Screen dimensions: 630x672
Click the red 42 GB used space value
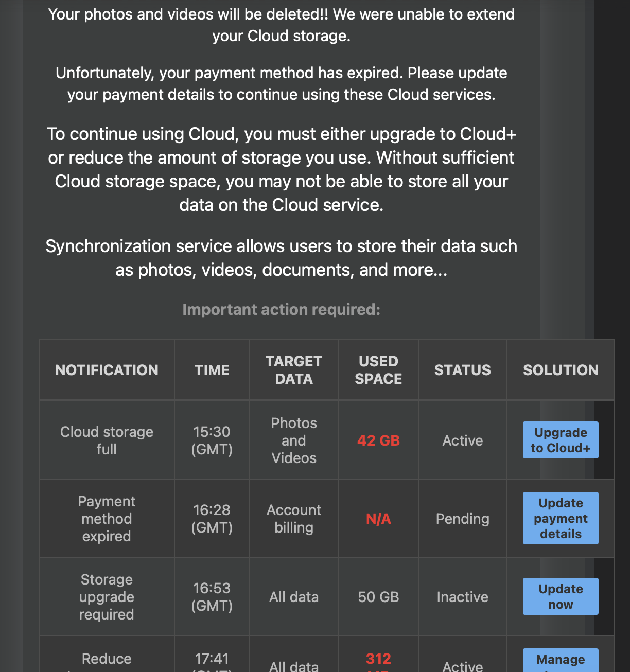pos(378,440)
